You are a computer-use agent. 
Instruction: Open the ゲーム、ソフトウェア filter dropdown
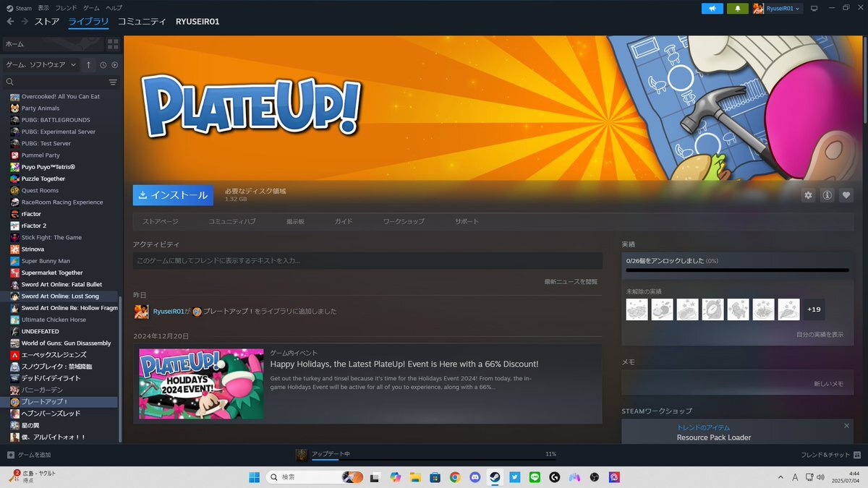tap(41, 64)
